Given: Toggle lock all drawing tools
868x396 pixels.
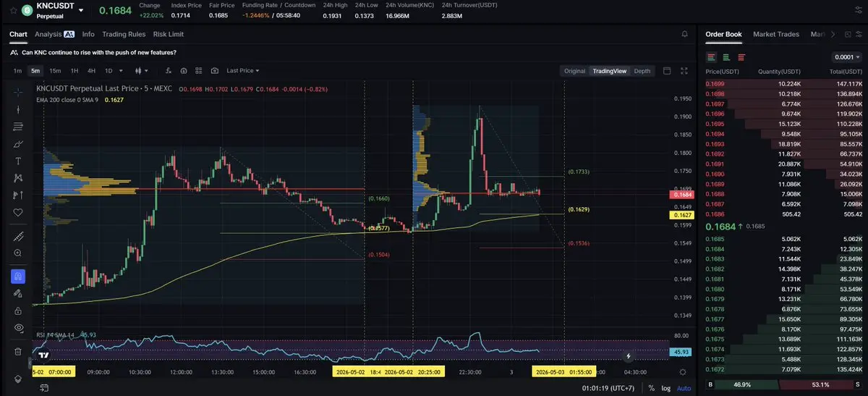Looking at the screenshot, I should point(18,311).
